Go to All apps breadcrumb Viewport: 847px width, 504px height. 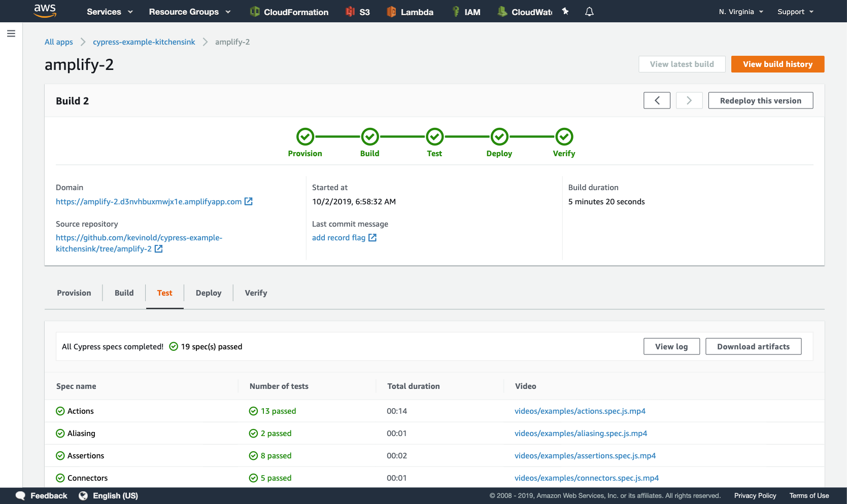coord(59,42)
